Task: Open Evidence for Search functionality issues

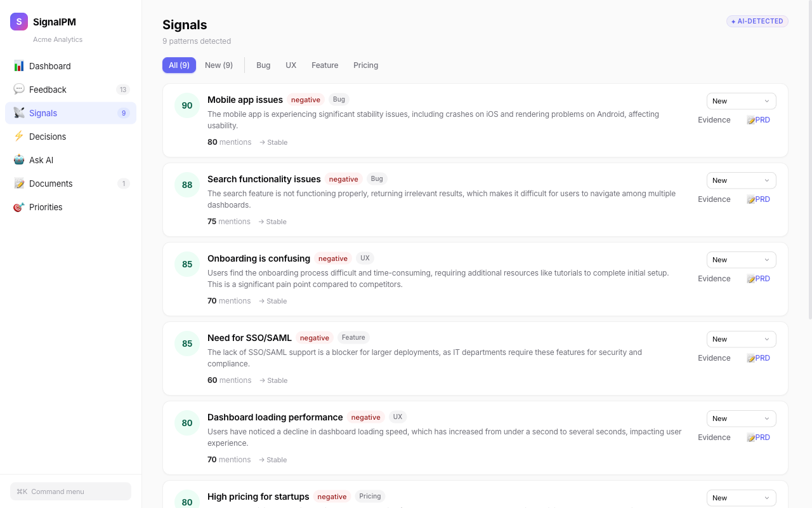Action: (x=714, y=199)
